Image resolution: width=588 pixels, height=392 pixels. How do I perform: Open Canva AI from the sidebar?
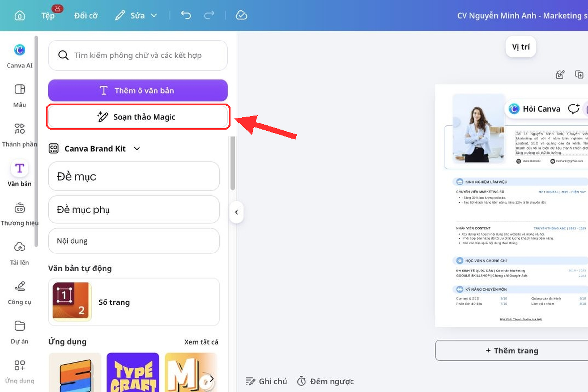coord(20,56)
